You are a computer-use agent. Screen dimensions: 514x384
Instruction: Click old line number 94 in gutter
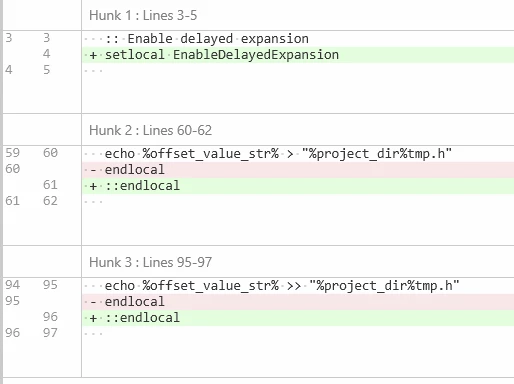pos(13,285)
